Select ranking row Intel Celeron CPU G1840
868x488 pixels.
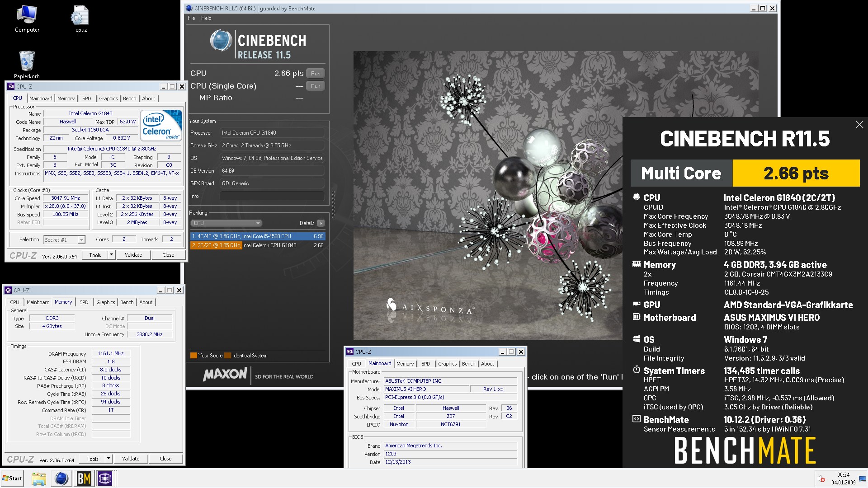pyautogui.click(x=258, y=245)
